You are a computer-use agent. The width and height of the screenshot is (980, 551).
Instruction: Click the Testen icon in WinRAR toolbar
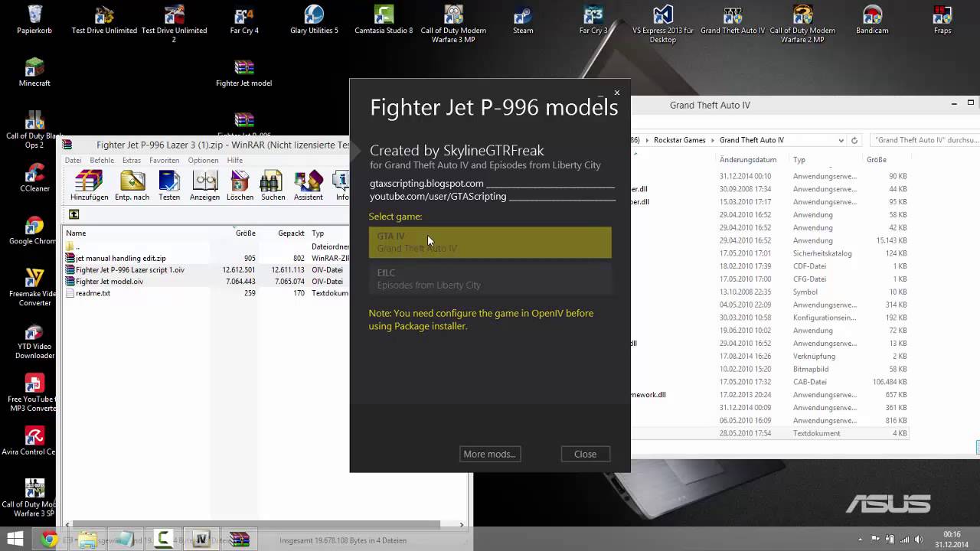(169, 186)
